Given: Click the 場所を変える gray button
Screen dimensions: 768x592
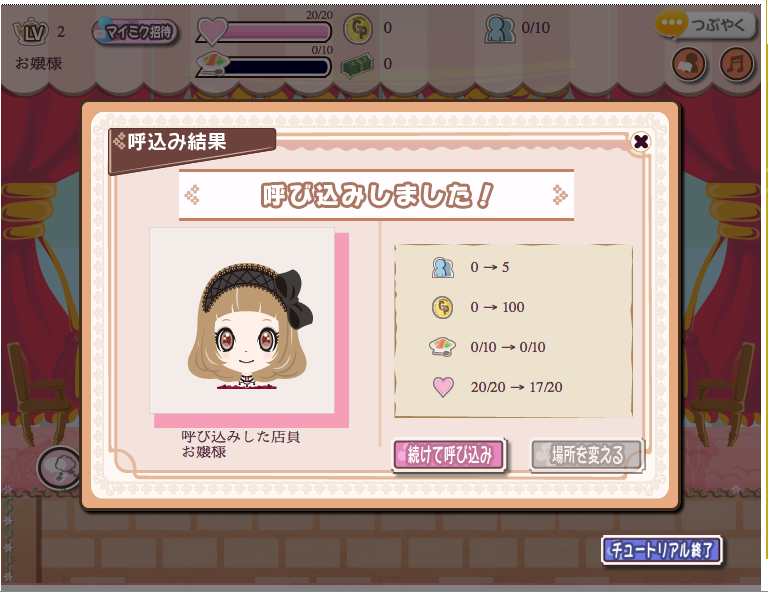Looking at the screenshot, I should pyautogui.click(x=587, y=455).
